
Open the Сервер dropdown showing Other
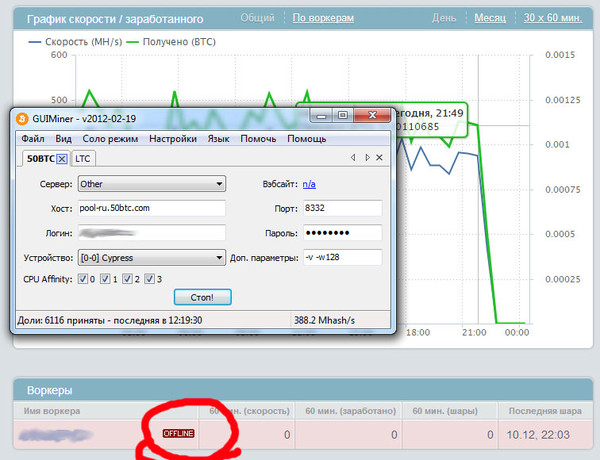pyautogui.click(x=152, y=184)
